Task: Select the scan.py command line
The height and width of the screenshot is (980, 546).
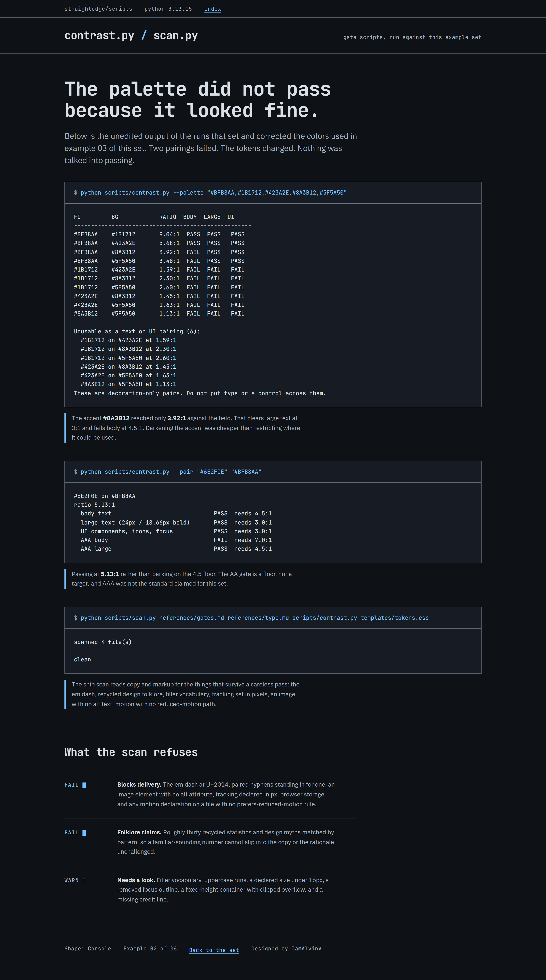Action: [251, 618]
